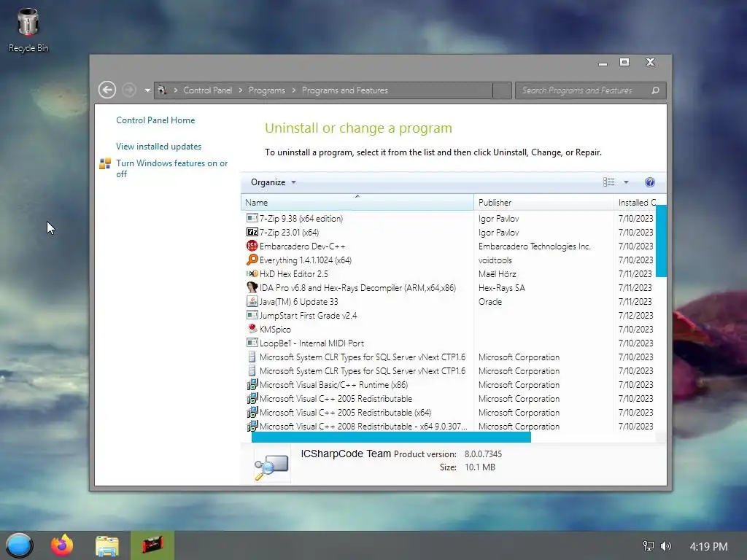Open the network tray icon

[649, 546]
